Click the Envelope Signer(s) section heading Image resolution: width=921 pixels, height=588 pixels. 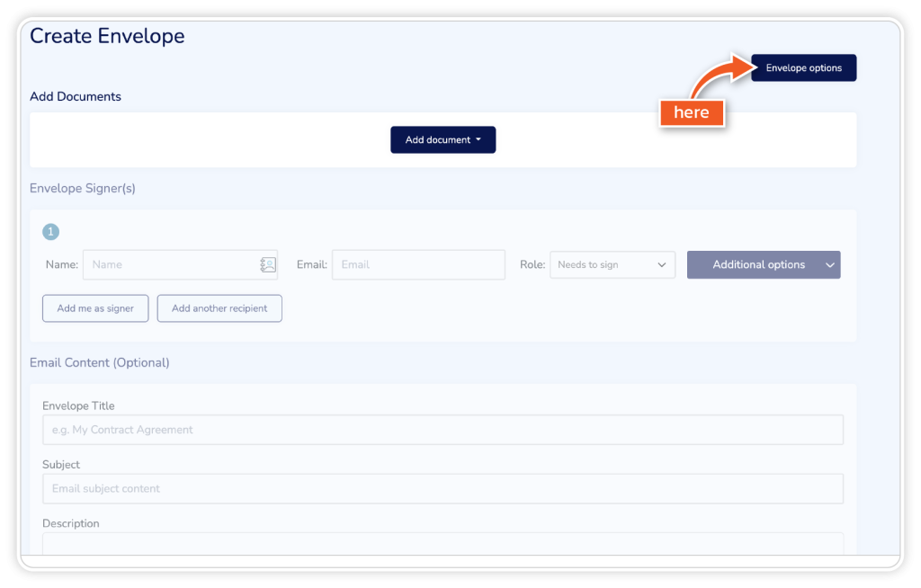point(83,189)
